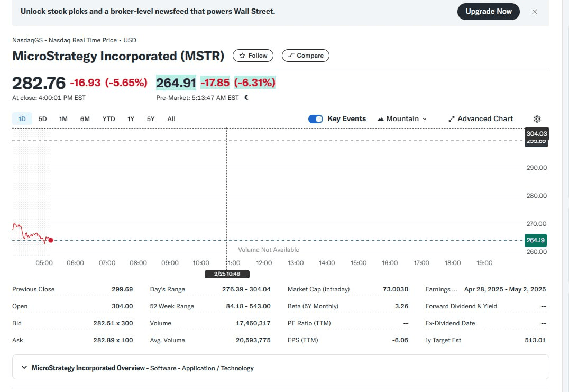Click the 12:00 time axis label
This screenshot has height=392, width=569.
(264, 263)
